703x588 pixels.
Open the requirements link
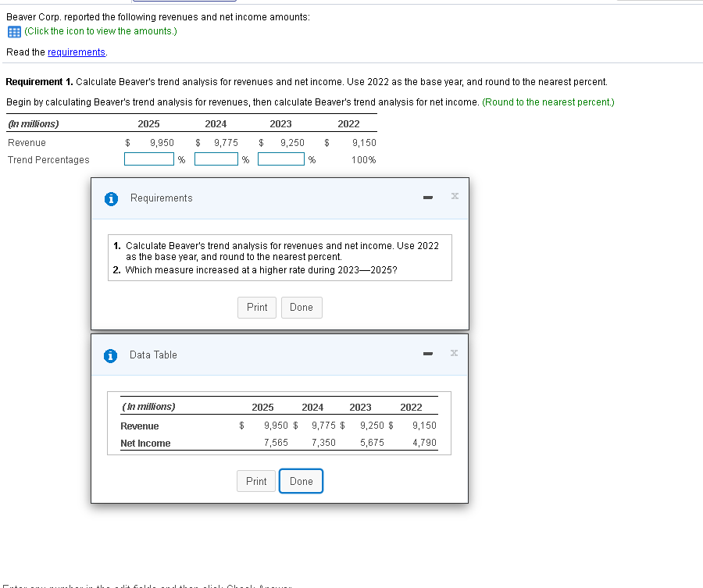pos(77,52)
